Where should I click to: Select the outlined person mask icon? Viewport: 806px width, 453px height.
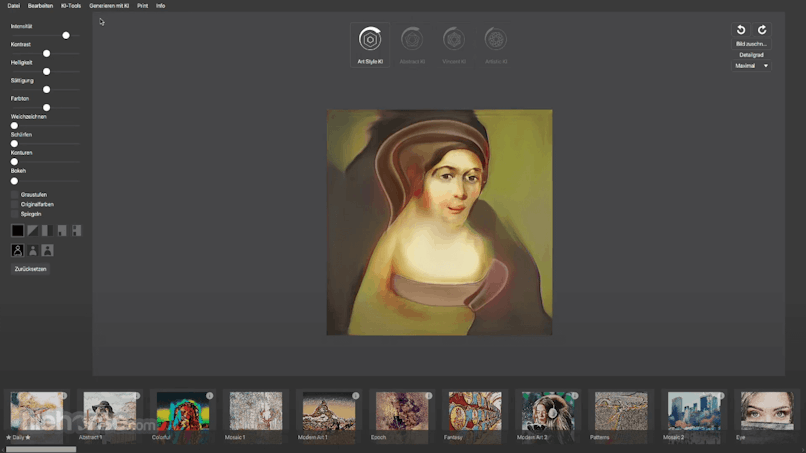point(17,250)
